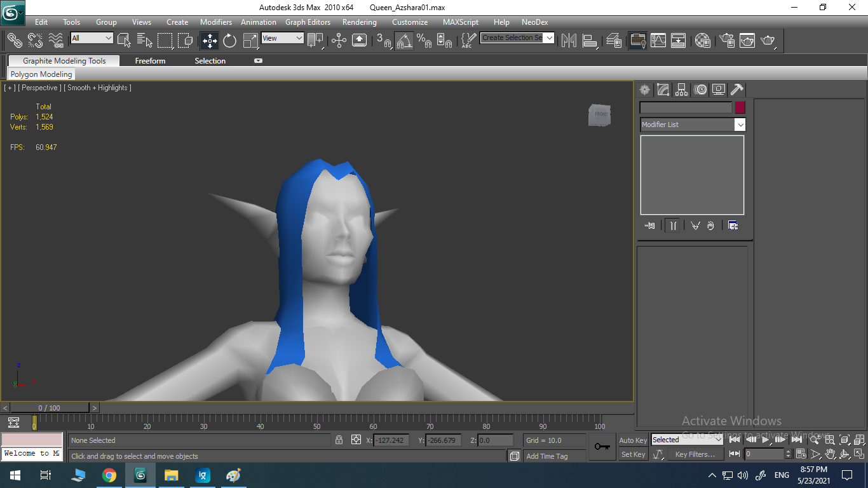This screenshot has height=488, width=868.
Task: Open the Modify command panel tab
Action: [663, 90]
